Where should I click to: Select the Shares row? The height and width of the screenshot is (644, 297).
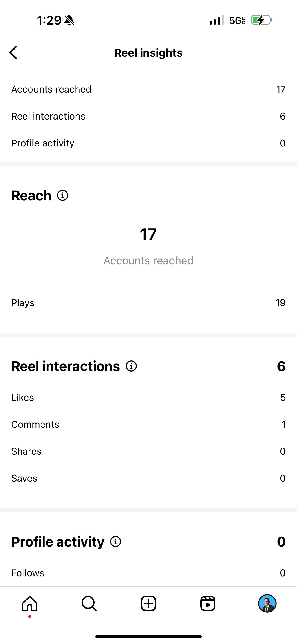click(148, 451)
